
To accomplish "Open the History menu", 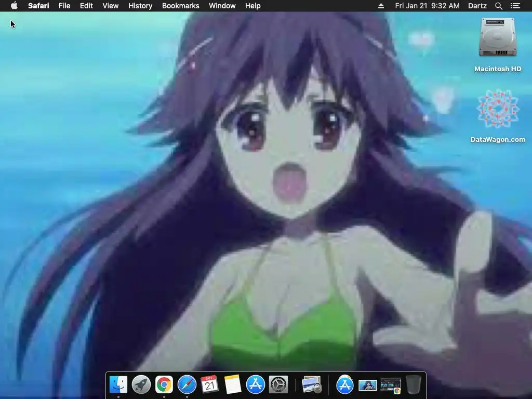I will [140, 6].
